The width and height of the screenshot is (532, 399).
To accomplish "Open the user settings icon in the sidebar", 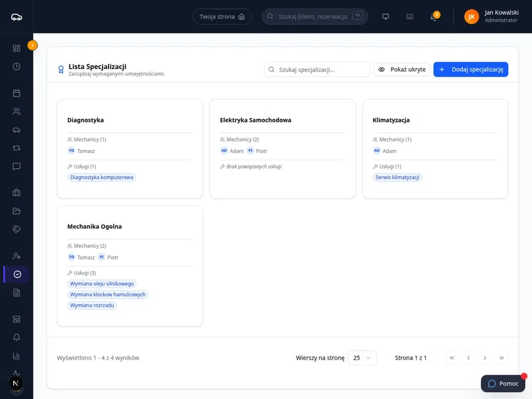I will [x=16, y=256].
